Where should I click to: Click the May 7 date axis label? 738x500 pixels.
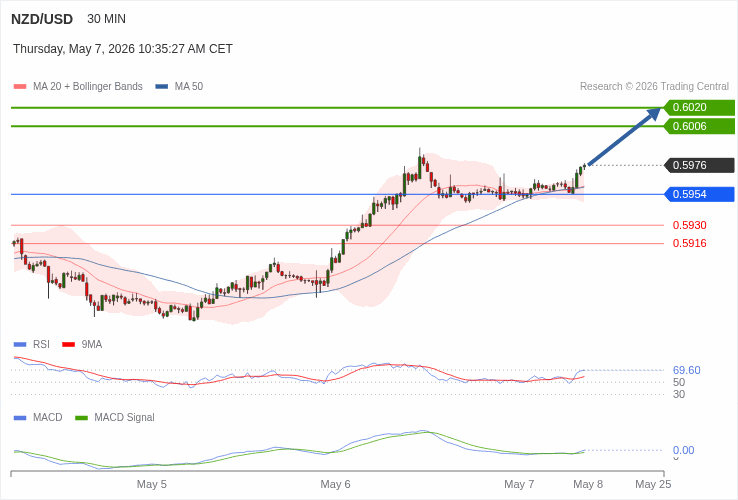[x=519, y=484]
